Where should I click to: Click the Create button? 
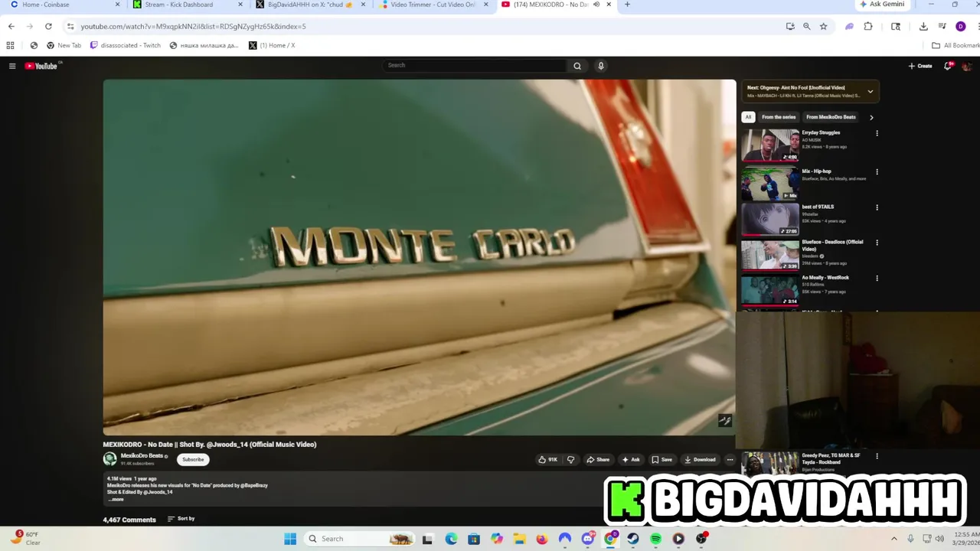point(920,66)
